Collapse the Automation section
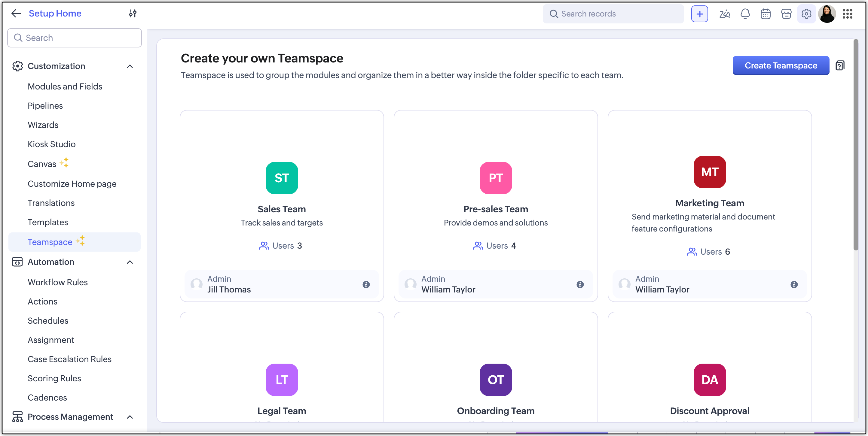The width and height of the screenshot is (868, 436). click(x=130, y=262)
